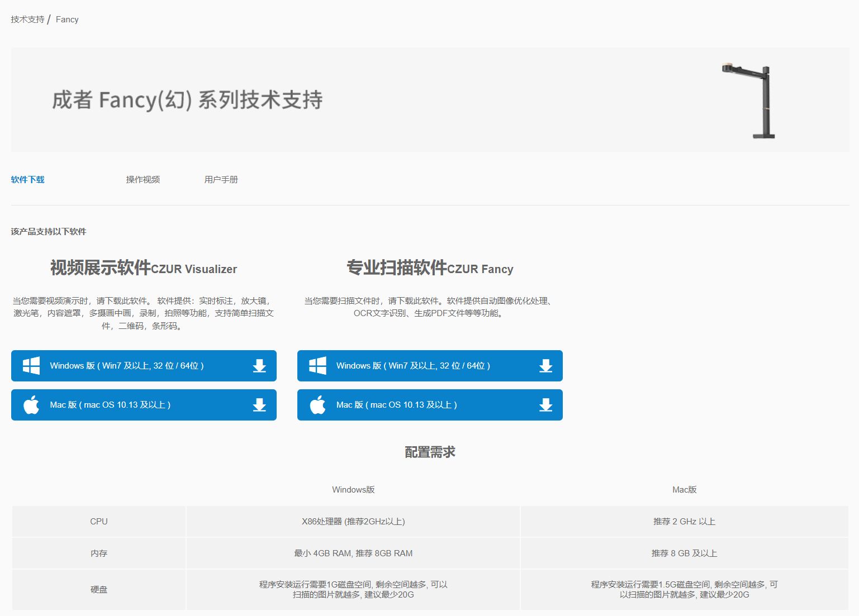Click the X86处理器 (推荐2GHz以上) cell
The width and height of the screenshot is (859, 616).
pyautogui.click(x=353, y=521)
